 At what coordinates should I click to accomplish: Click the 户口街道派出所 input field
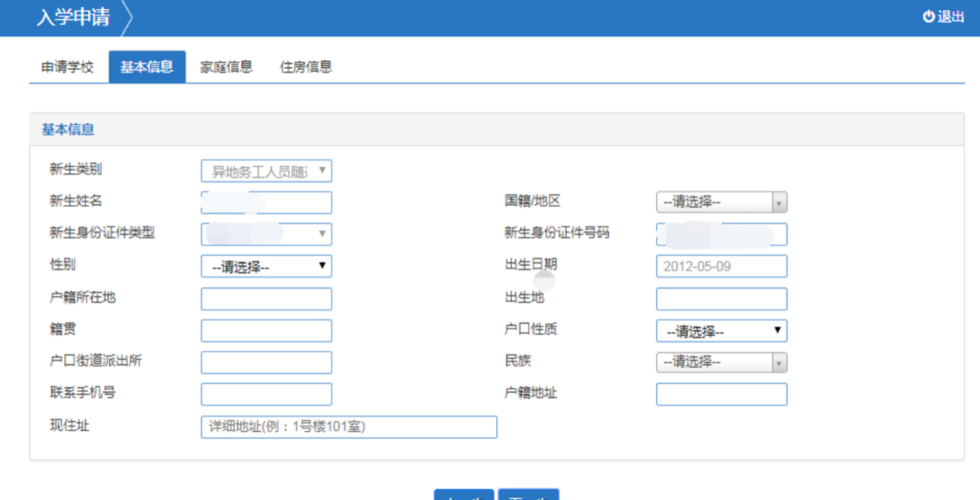coord(266,362)
